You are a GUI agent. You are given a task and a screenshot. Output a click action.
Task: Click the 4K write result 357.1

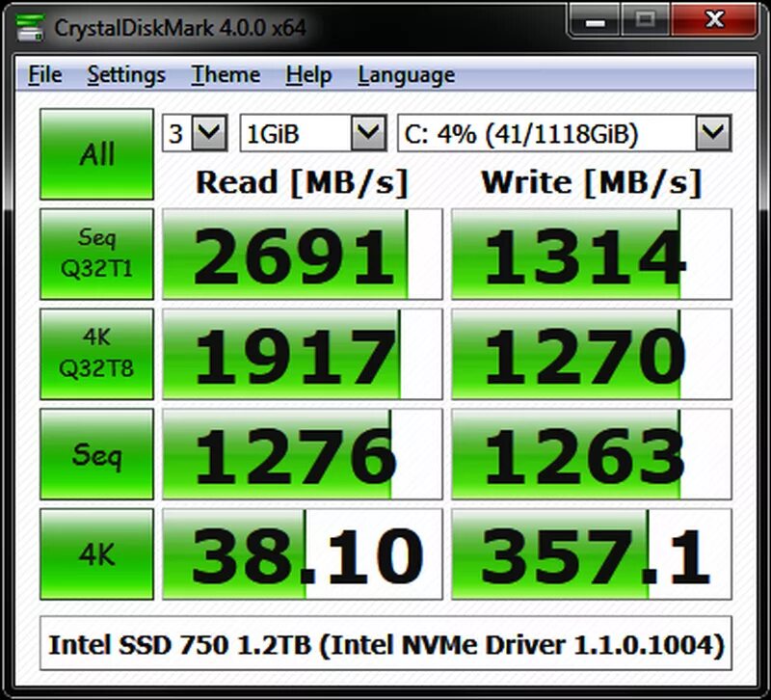coord(592,554)
